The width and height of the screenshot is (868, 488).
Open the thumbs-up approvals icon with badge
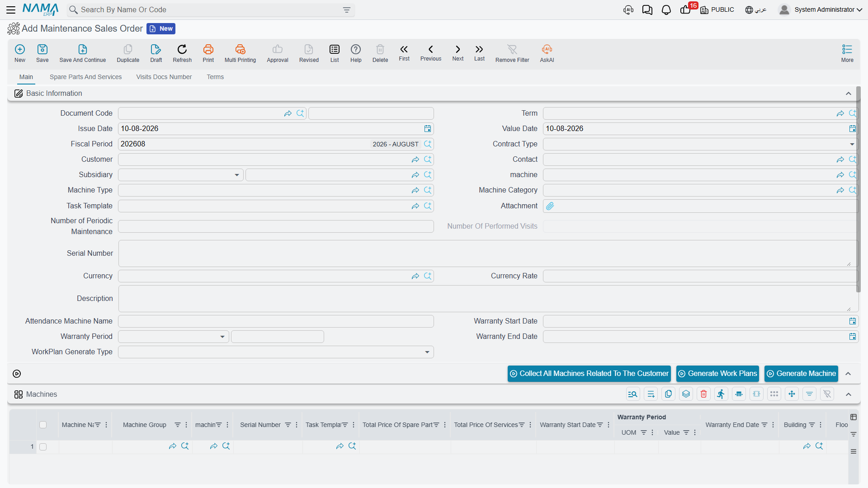pos(686,9)
